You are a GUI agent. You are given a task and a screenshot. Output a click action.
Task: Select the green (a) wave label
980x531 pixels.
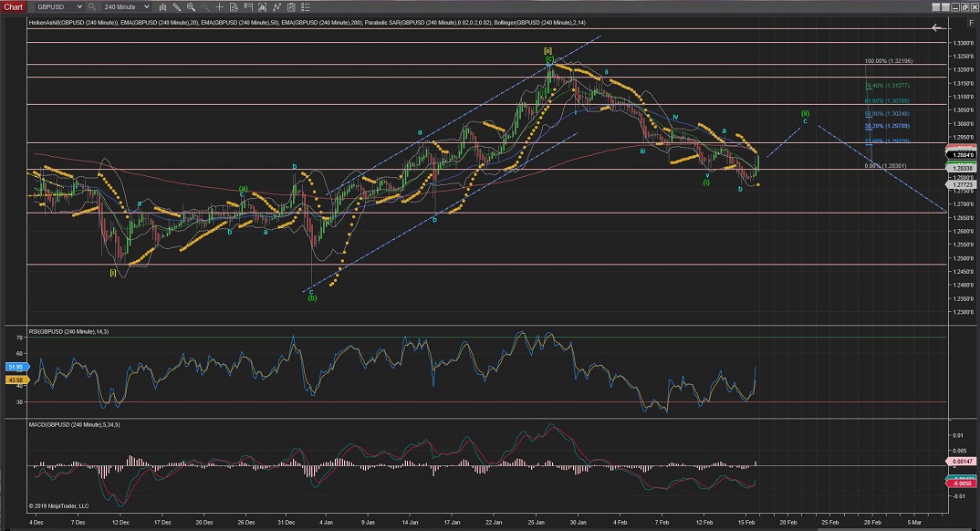(x=244, y=188)
